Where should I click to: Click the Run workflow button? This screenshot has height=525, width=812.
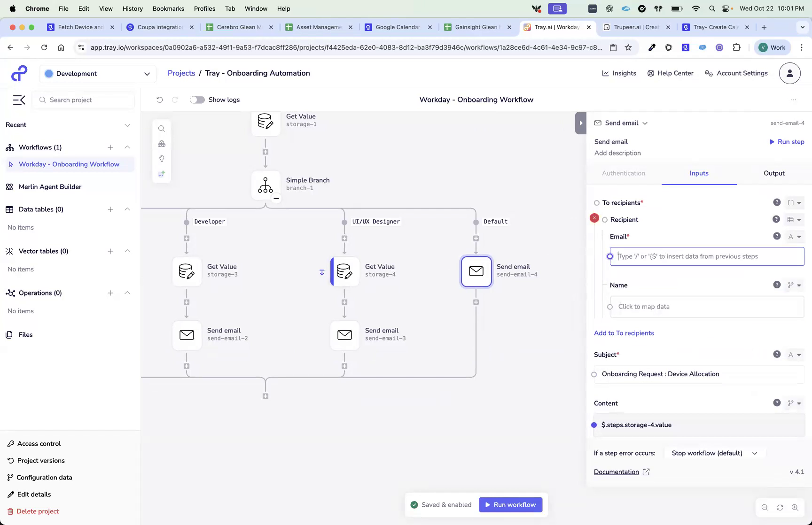[511, 504]
